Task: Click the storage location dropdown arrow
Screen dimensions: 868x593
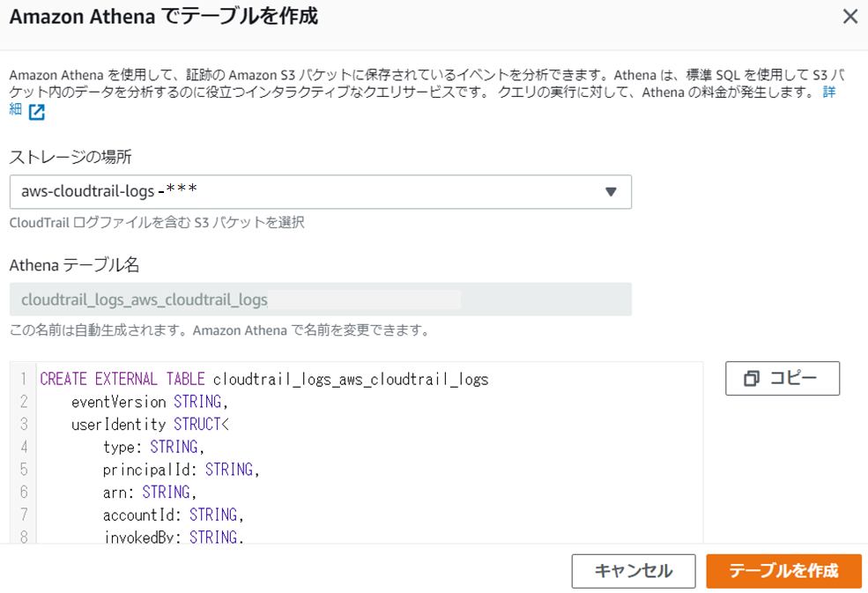Action: [x=611, y=192]
